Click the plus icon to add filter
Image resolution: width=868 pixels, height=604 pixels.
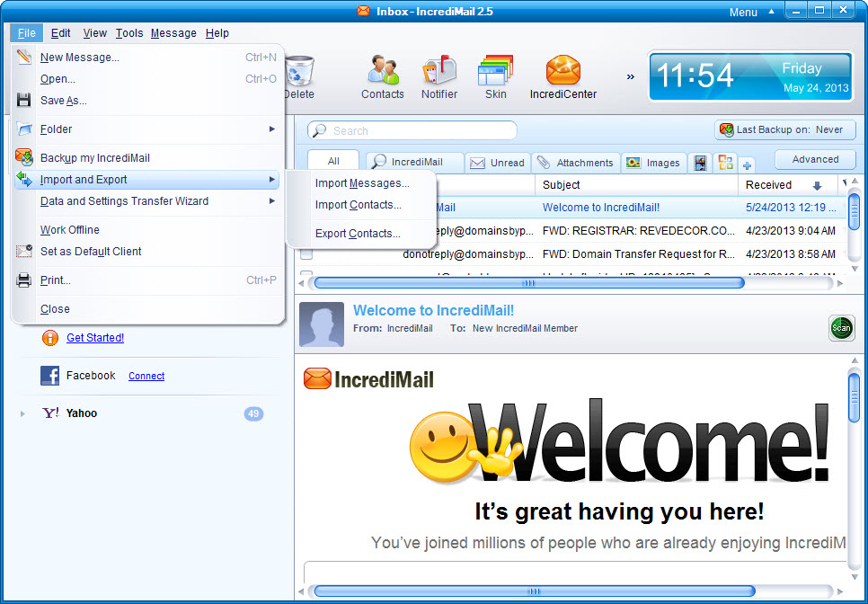pyautogui.click(x=747, y=164)
